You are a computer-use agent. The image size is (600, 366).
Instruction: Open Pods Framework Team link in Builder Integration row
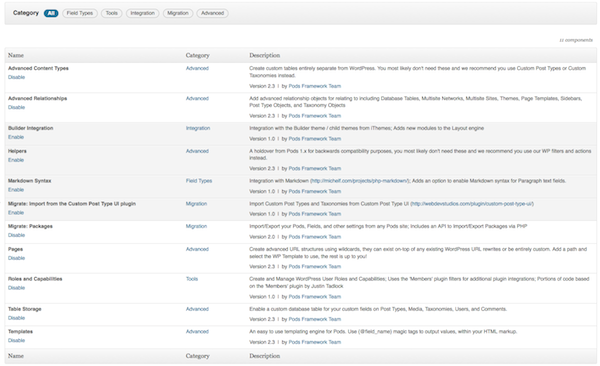click(x=315, y=139)
